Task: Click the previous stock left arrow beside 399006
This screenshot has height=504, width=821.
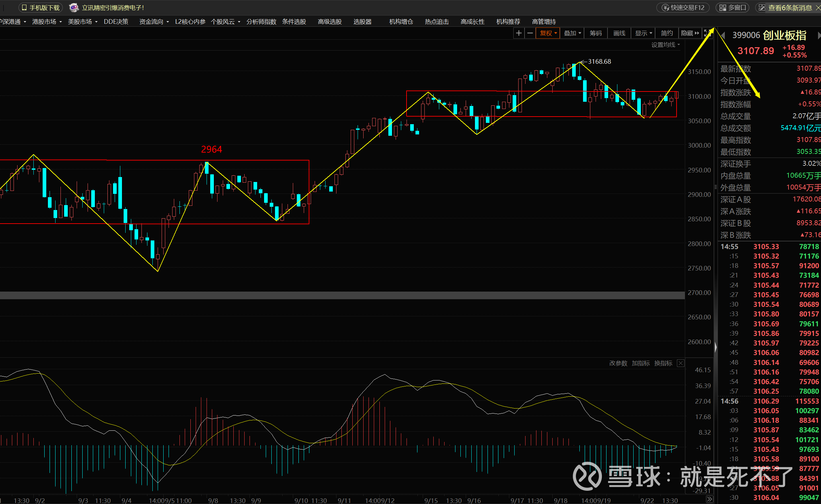Action: [x=723, y=35]
